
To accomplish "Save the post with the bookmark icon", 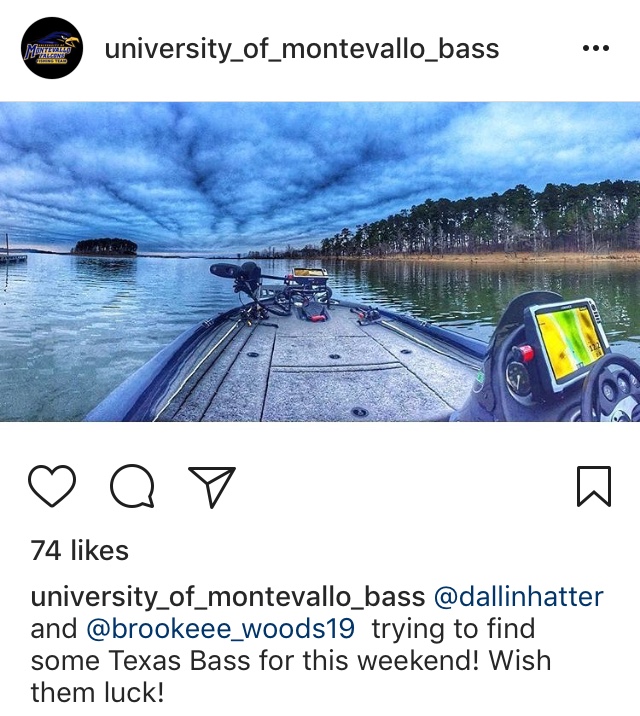I will [594, 486].
